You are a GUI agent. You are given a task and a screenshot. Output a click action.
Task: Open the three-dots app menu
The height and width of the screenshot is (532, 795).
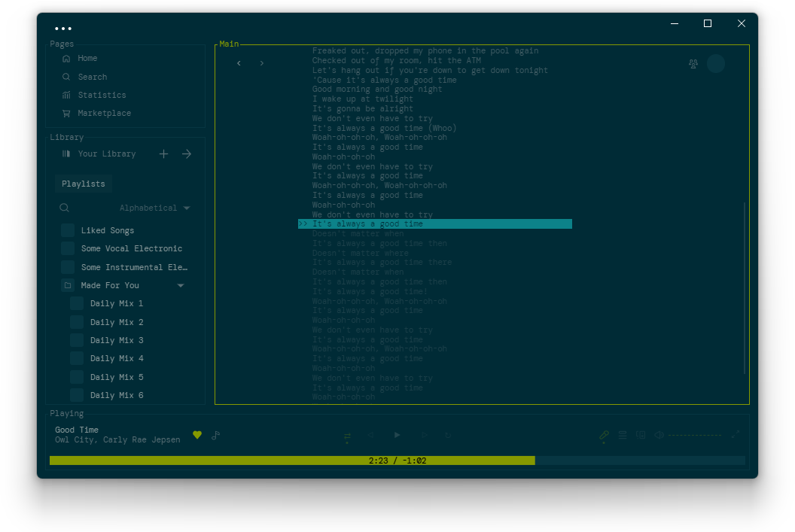pyautogui.click(x=63, y=29)
